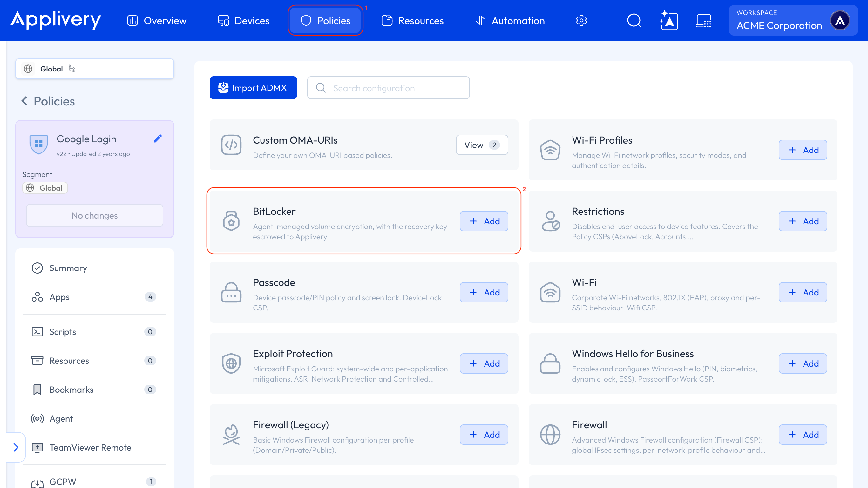Click the No changes button
The height and width of the screenshot is (488, 868).
pyautogui.click(x=95, y=215)
